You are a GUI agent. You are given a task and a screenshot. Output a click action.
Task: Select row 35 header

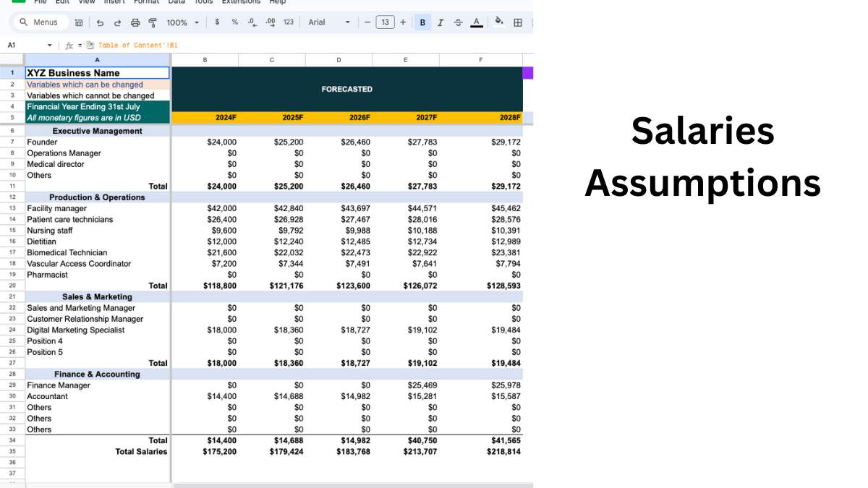[12, 451]
